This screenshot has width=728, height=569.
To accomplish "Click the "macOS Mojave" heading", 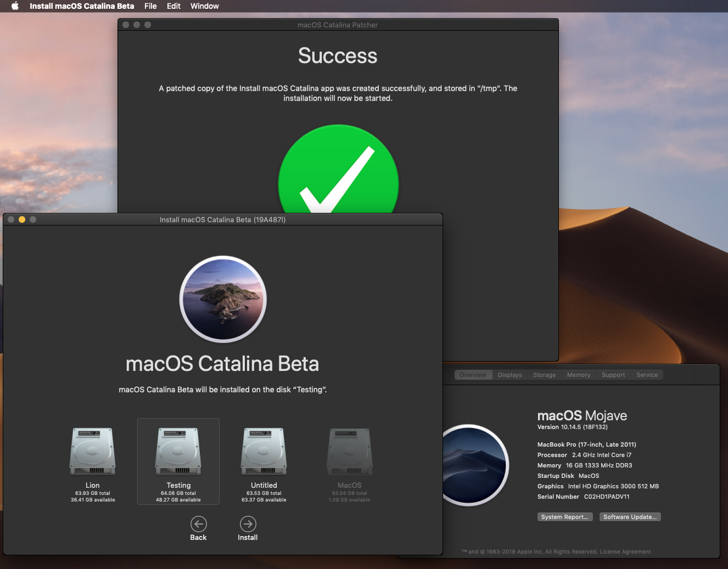I will pos(582,416).
